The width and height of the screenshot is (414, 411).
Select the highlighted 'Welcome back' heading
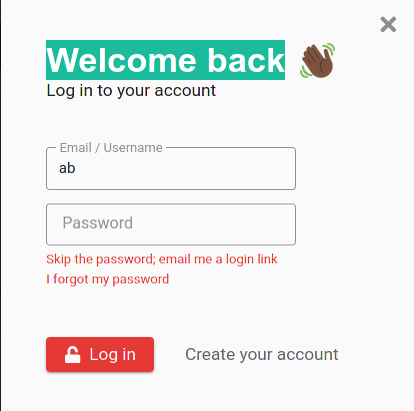pos(165,60)
